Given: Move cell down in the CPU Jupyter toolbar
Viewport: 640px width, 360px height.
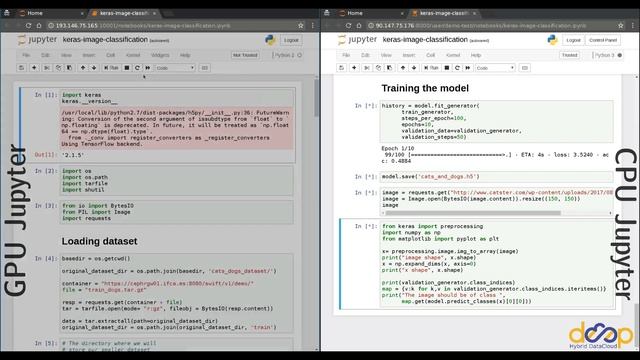Looking at the screenshot, I should (414, 68).
